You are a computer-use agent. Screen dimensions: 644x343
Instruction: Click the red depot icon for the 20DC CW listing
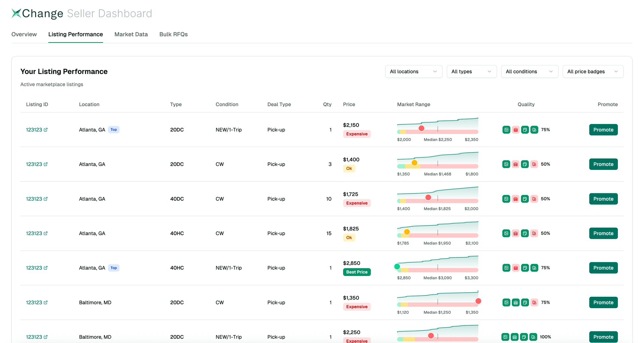pyautogui.click(x=516, y=164)
